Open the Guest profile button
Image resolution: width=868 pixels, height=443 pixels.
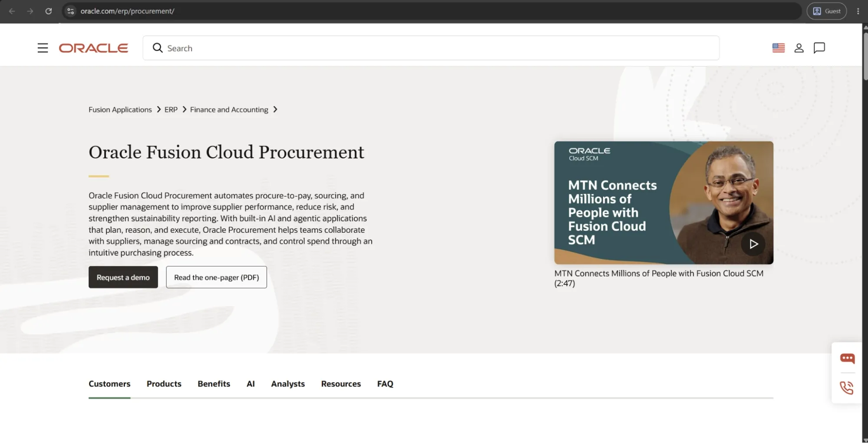tap(827, 11)
